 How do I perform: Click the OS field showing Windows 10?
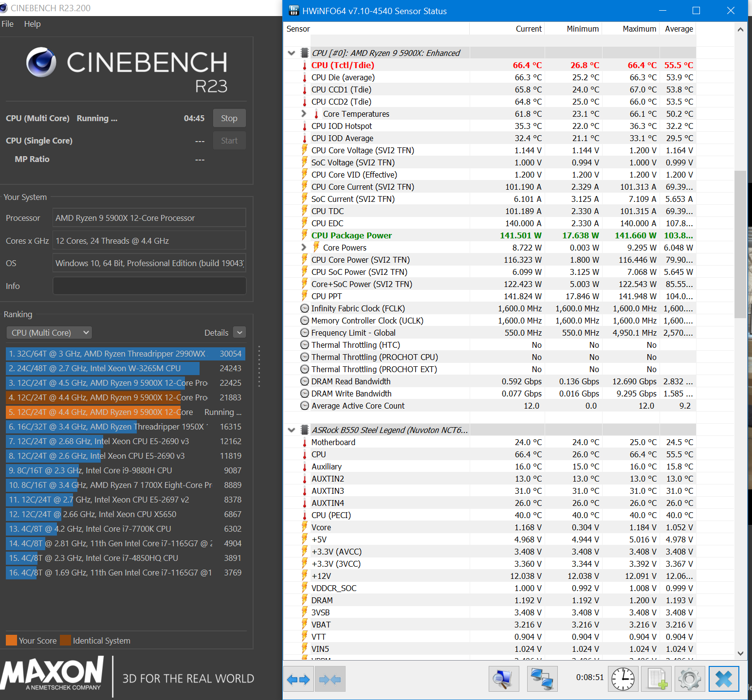(x=149, y=263)
